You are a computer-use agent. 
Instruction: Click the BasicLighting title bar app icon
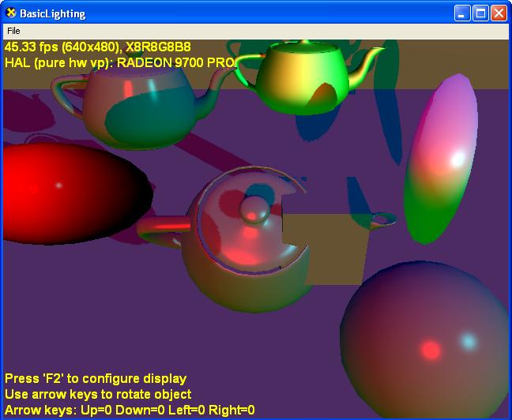pos(11,13)
